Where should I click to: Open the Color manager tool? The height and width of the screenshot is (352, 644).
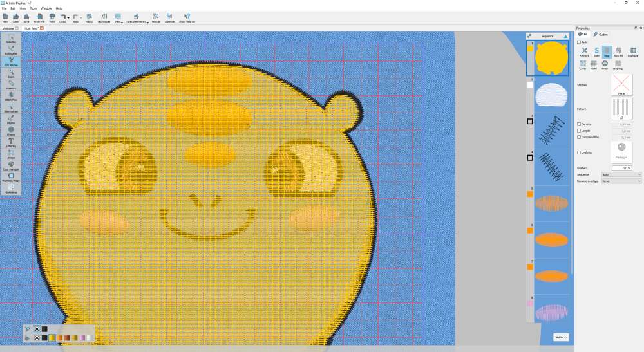point(11,165)
